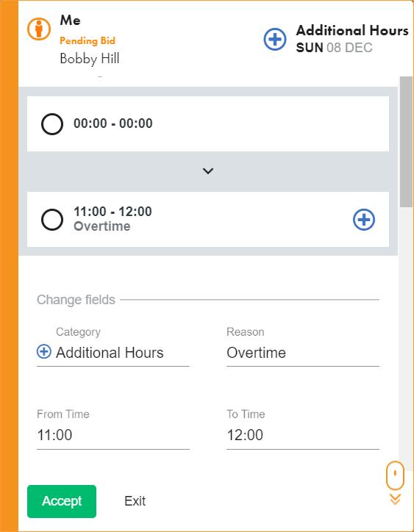The width and height of the screenshot is (414, 532).
Task: Click the orange mouse scroll indicator icon
Action: click(x=395, y=475)
